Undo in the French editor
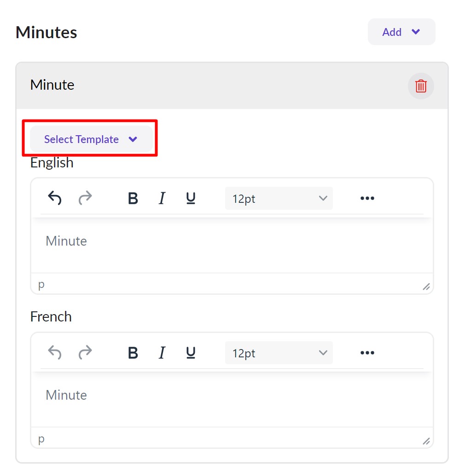Viewport: 465px width, 476px height. 55,353
